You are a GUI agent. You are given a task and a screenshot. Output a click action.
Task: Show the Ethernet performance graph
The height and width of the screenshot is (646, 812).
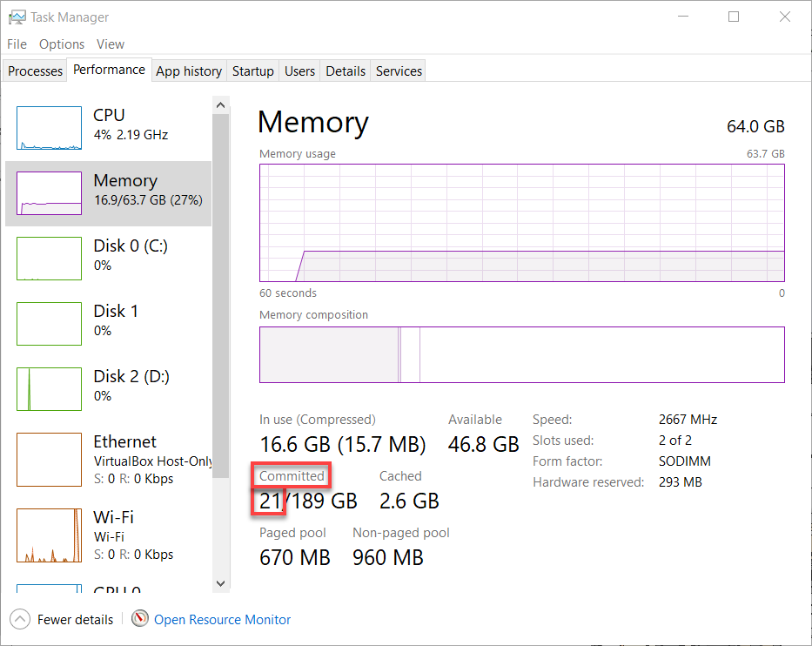coord(49,459)
